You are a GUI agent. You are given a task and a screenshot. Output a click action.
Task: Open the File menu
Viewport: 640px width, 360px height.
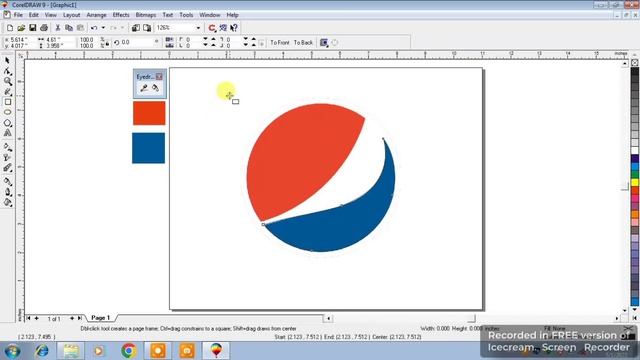(x=18, y=15)
